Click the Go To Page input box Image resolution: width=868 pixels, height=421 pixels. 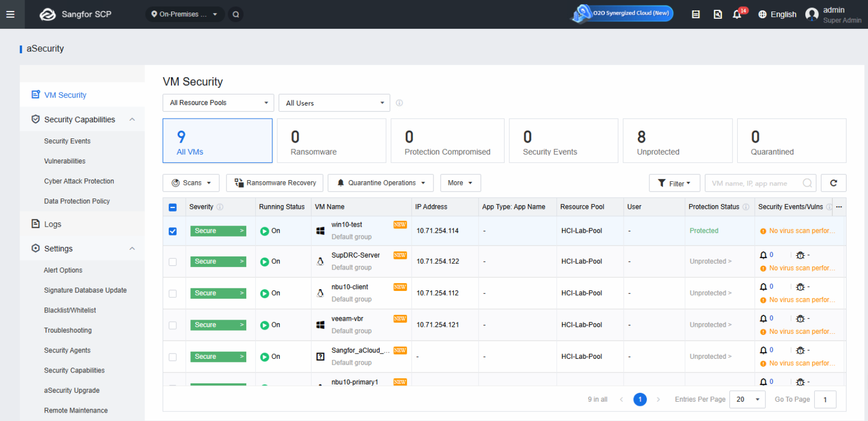click(825, 400)
